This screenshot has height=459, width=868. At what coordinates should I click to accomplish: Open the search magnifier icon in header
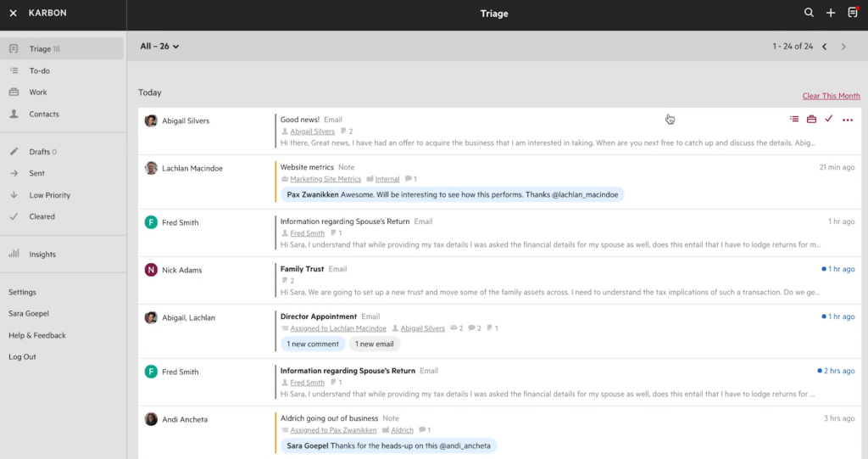click(809, 13)
